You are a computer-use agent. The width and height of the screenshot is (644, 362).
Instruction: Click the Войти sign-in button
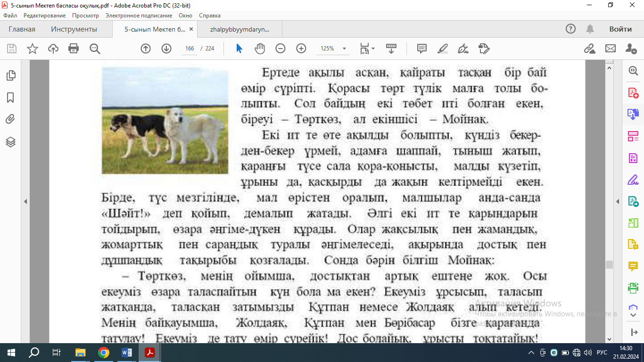pyautogui.click(x=620, y=29)
